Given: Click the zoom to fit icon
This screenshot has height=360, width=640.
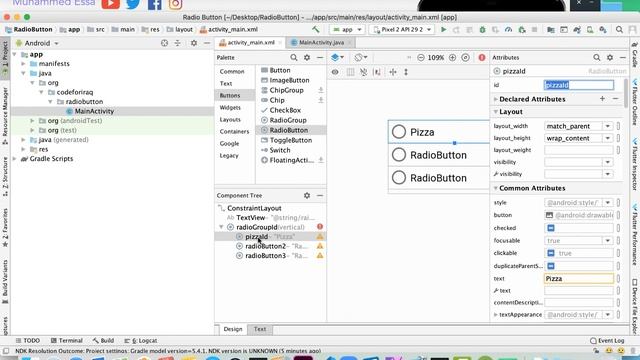Looking at the screenshot, I should pos(465,58).
